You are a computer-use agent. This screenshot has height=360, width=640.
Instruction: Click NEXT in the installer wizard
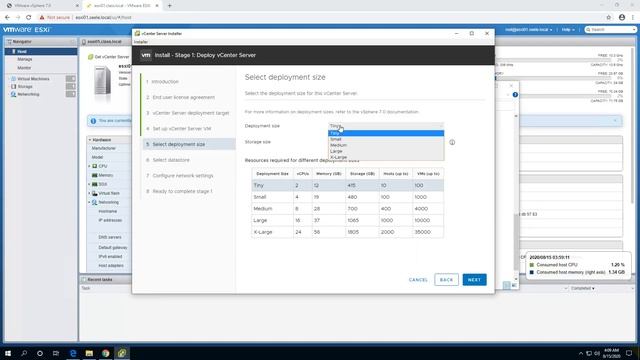click(474, 280)
